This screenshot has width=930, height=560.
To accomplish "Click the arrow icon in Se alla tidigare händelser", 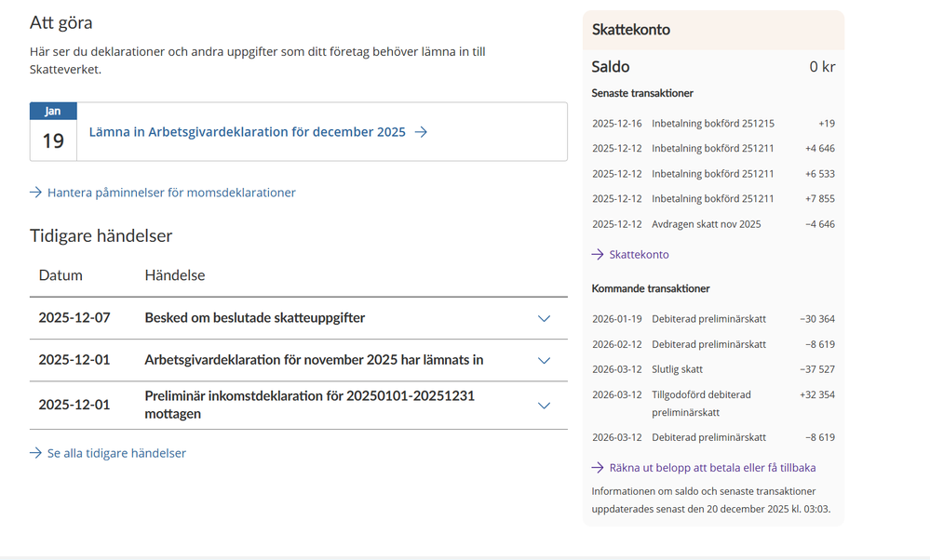I will click(x=35, y=453).
